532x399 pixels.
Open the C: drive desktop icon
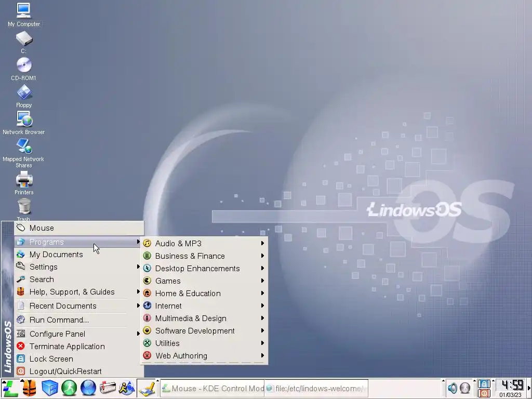click(x=24, y=42)
